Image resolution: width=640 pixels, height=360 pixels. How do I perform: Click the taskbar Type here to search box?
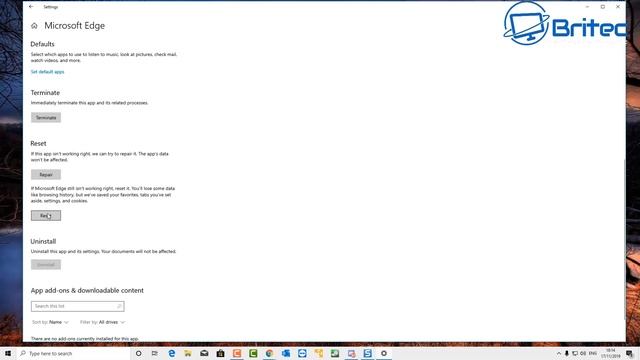(x=73, y=353)
